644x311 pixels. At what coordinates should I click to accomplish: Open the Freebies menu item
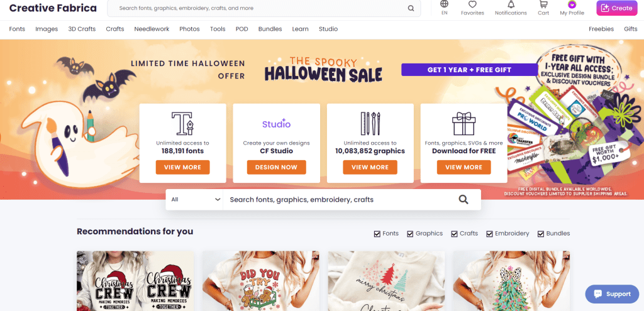(x=601, y=29)
